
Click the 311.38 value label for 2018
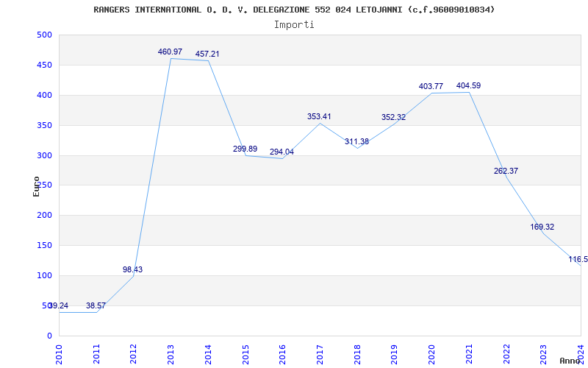pos(356,142)
